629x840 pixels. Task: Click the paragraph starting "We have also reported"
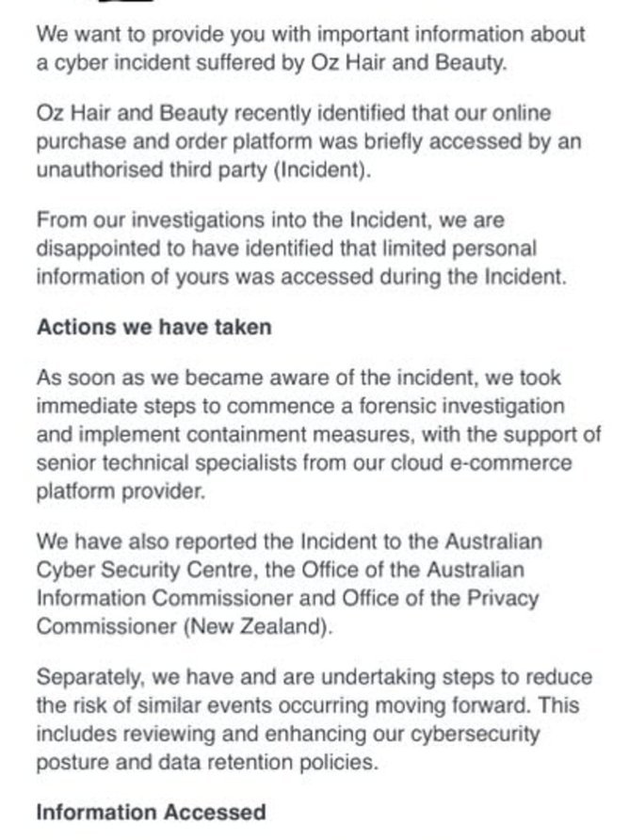[289, 584]
